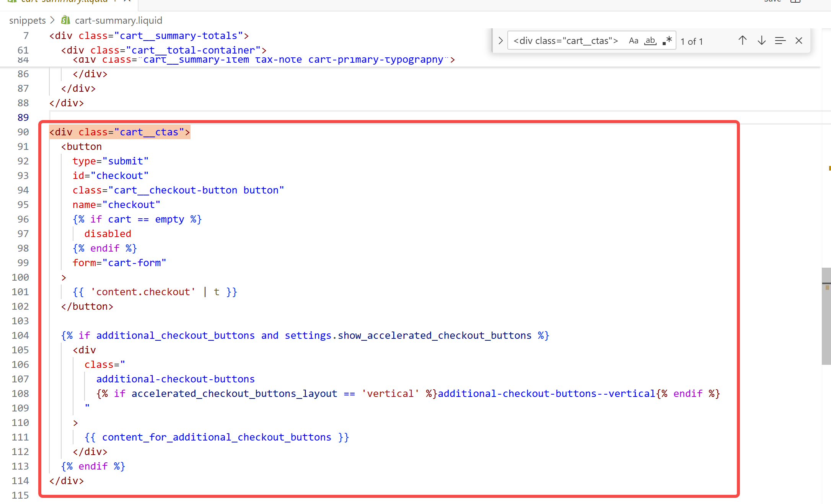Toggle Match Case in find widget
831x504 pixels.
pos(633,41)
